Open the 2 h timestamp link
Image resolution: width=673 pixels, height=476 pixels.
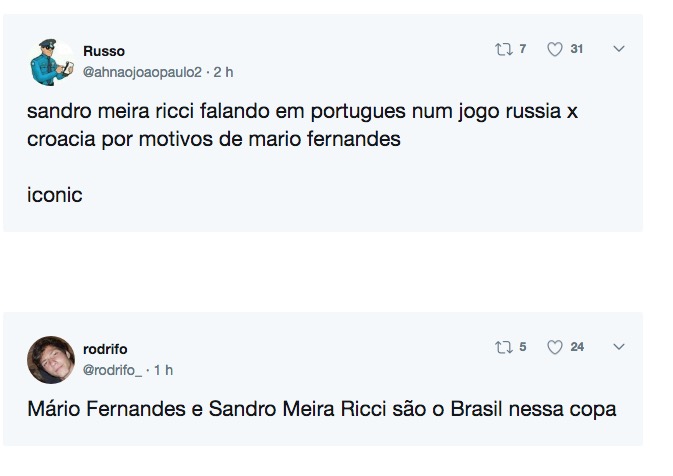(223, 72)
